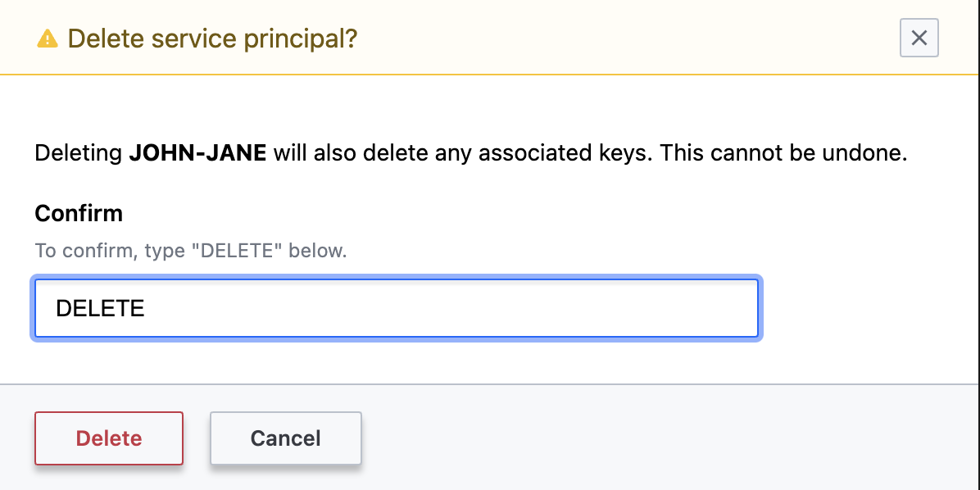
Task: Click empty space inside the confirmation input
Action: click(492, 308)
